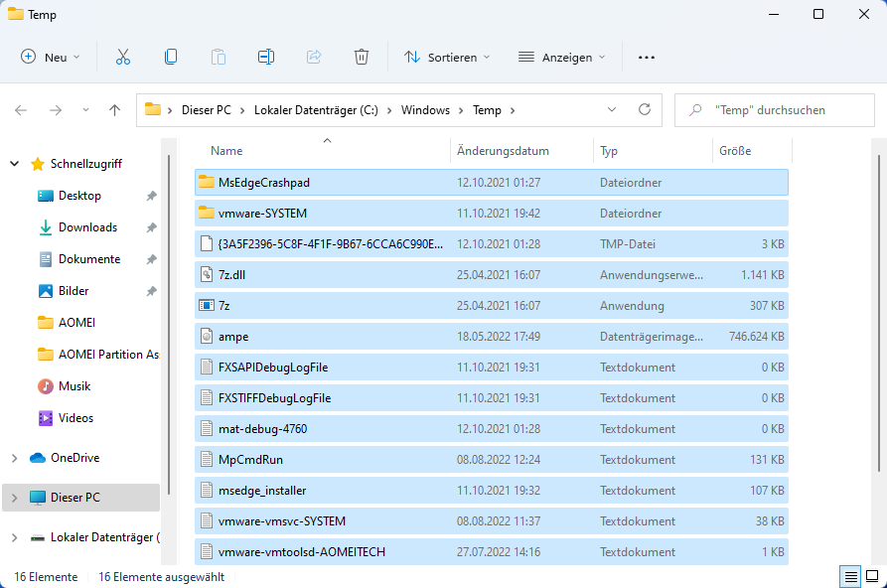Click the Cut scissors icon

point(123,57)
